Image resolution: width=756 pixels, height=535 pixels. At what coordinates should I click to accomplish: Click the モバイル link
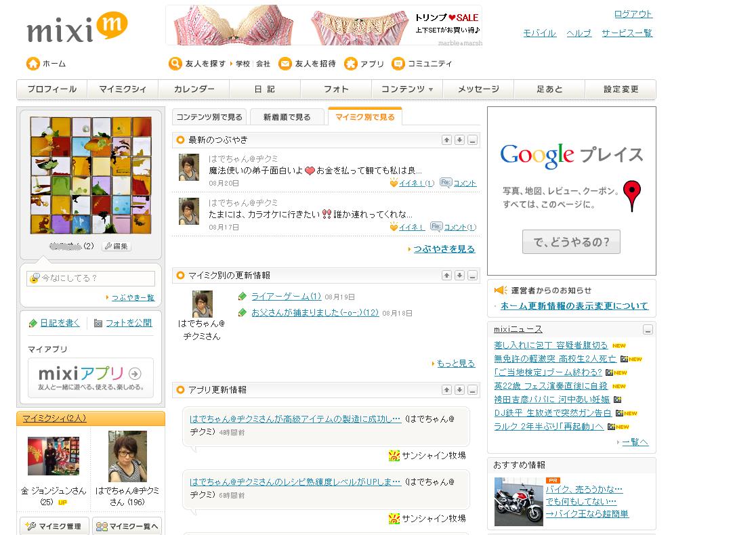click(539, 33)
